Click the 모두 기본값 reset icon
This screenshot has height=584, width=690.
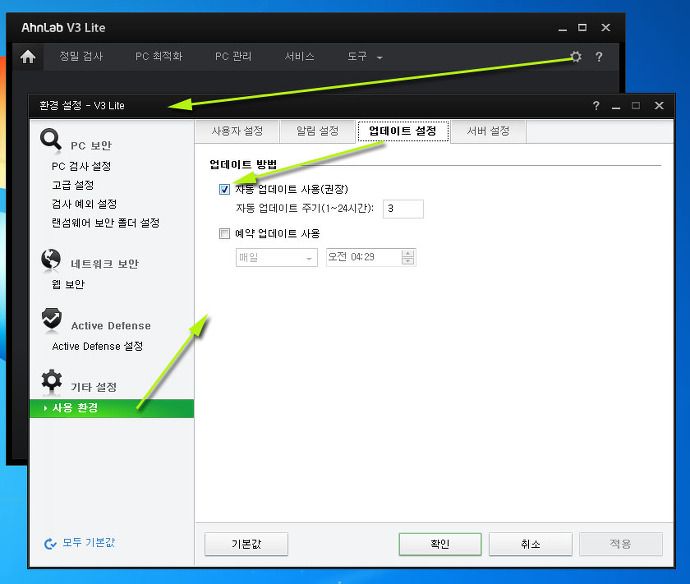point(50,544)
